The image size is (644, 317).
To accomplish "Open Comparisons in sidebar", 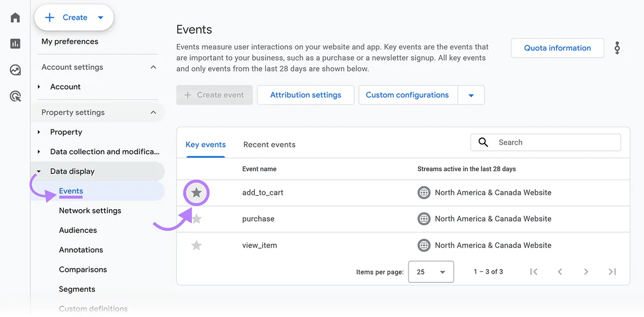I will (83, 269).
